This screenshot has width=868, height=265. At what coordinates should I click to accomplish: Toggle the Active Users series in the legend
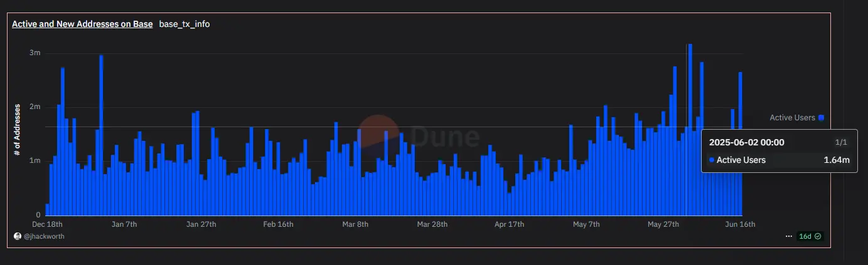[x=792, y=118]
